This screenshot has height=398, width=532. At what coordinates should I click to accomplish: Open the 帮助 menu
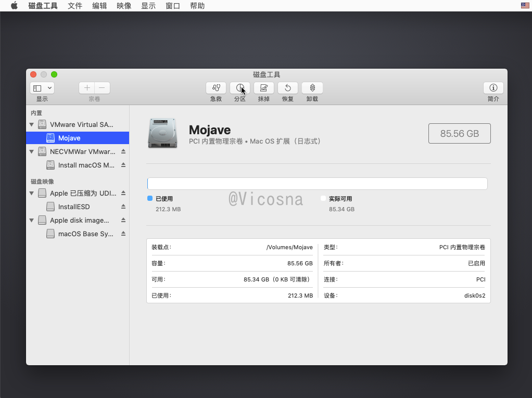coord(197,6)
